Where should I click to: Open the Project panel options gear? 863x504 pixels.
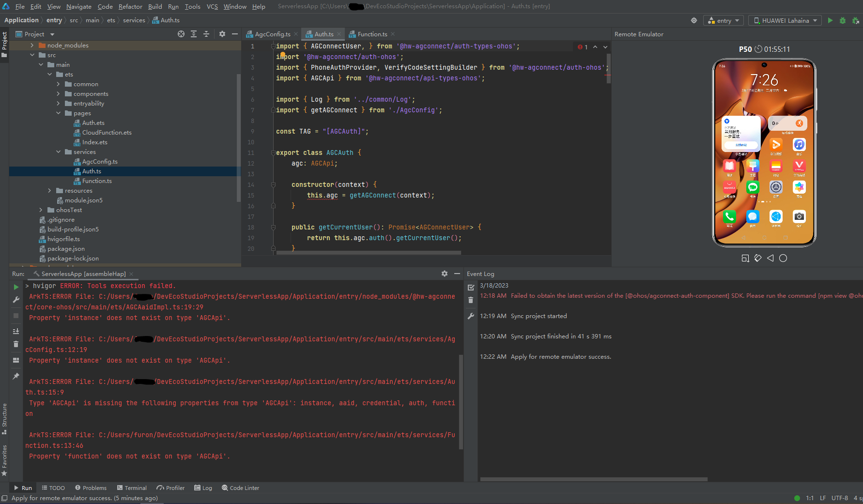(x=222, y=34)
